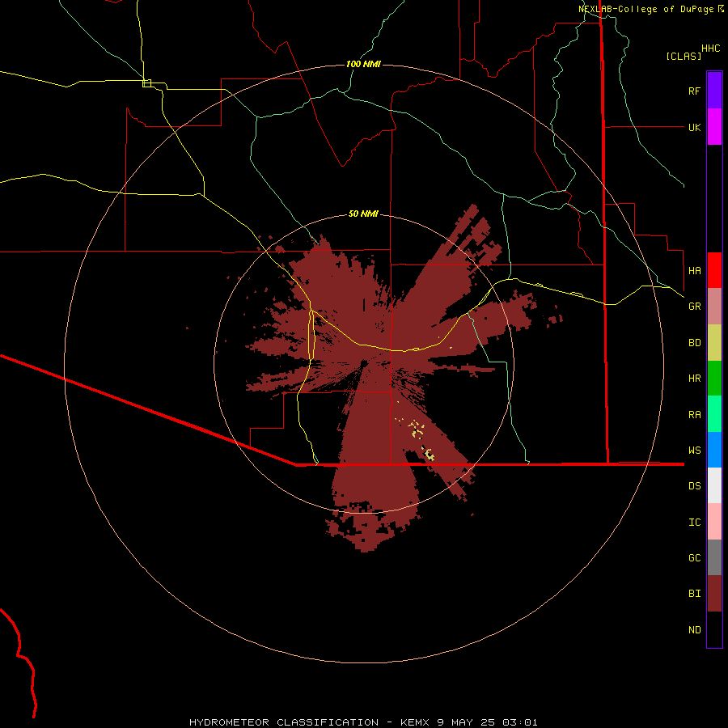728x728 pixels.
Task: Click the BI brown legend swatch
Action: coord(714,594)
